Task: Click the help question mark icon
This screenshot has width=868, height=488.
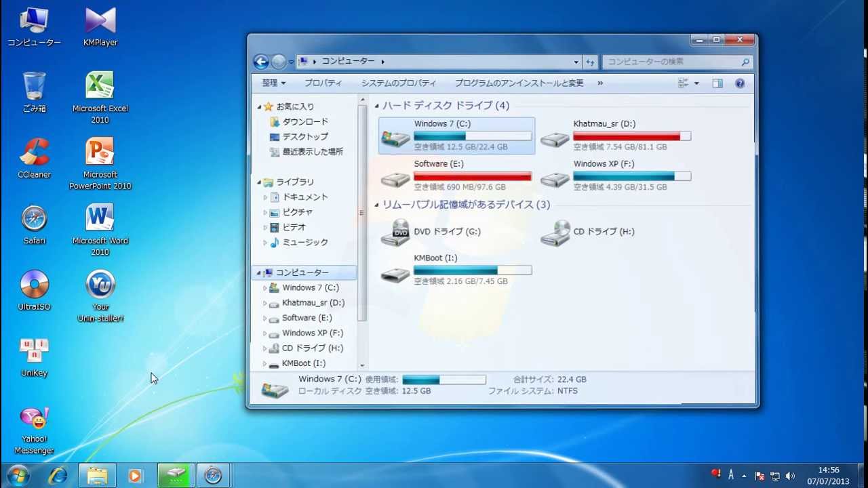Action: click(740, 83)
